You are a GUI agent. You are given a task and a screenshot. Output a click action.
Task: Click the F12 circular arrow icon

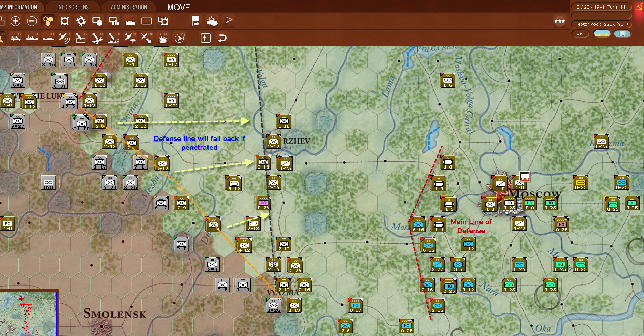(179, 38)
